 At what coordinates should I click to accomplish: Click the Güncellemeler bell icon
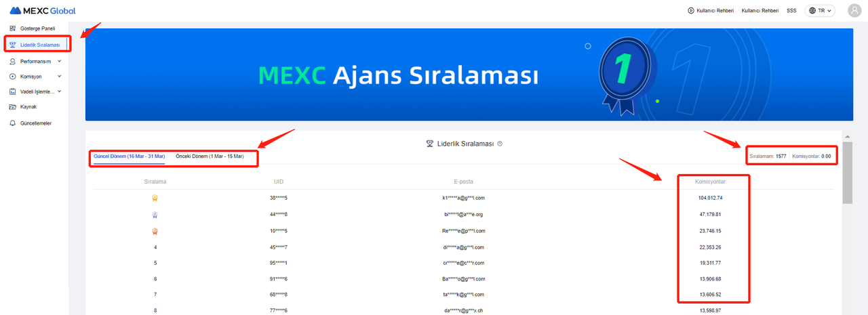pyautogui.click(x=13, y=123)
